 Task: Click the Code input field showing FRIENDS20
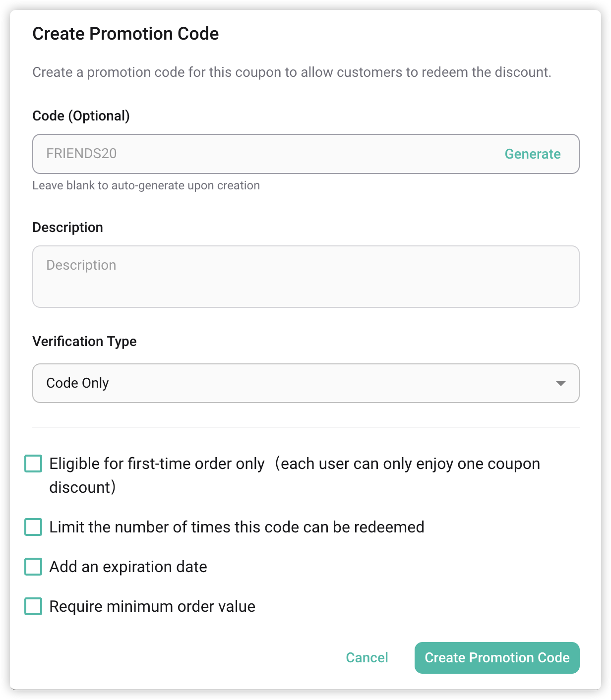click(x=268, y=154)
